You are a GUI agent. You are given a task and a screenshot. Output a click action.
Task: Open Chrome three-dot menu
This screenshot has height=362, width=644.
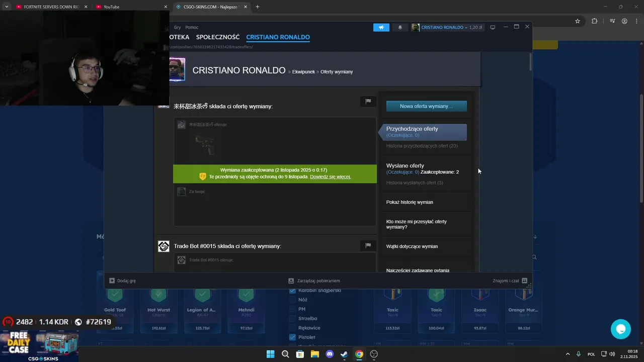point(636,21)
